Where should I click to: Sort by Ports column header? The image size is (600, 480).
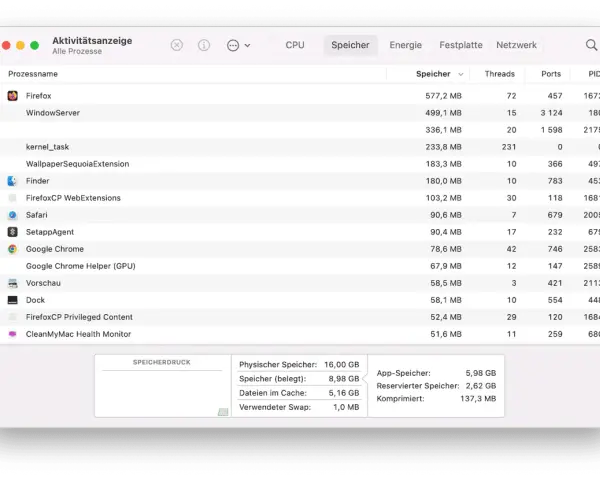pos(551,74)
